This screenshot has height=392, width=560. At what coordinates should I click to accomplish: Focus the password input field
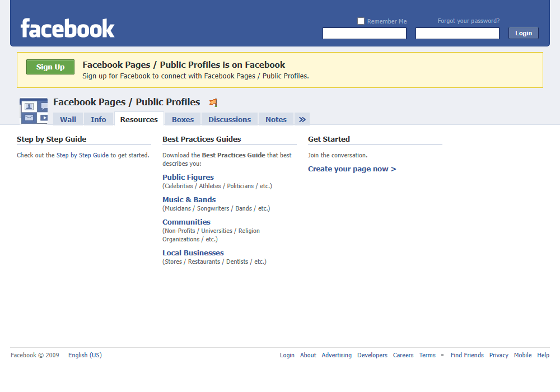458,33
